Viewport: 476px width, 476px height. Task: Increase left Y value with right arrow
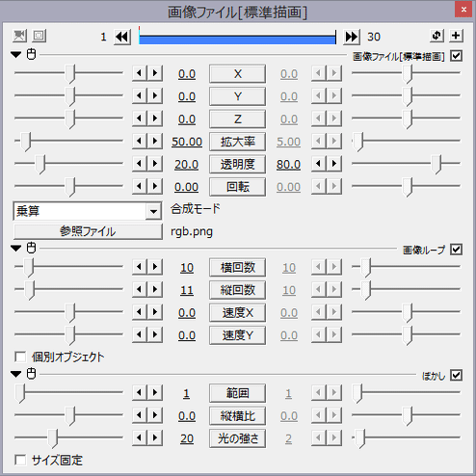tap(155, 95)
